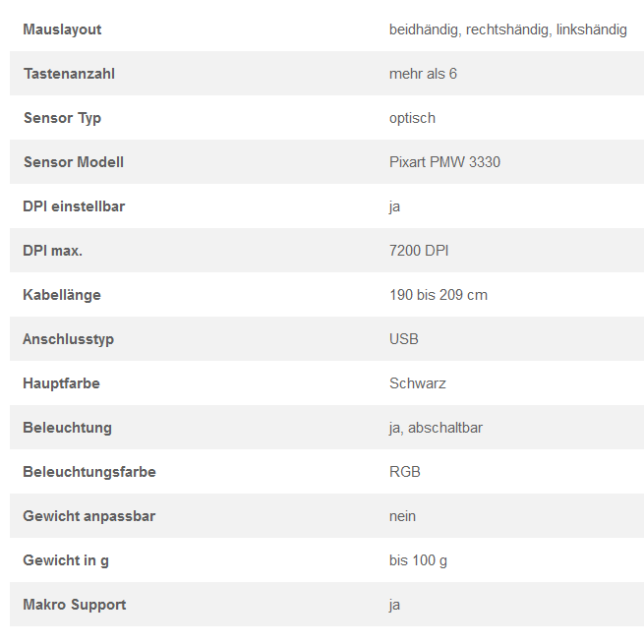Click the Makro Support label
The image size is (644, 644).
tap(75, 605)
